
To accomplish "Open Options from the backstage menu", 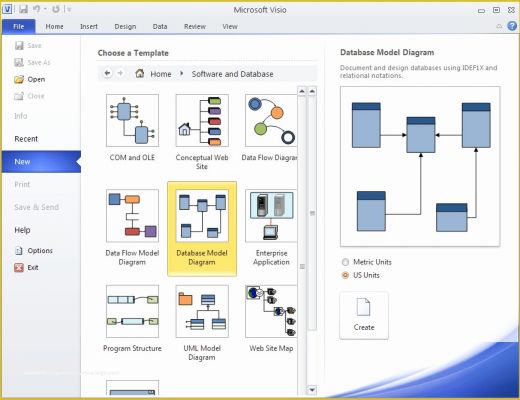I will point(33,250).
